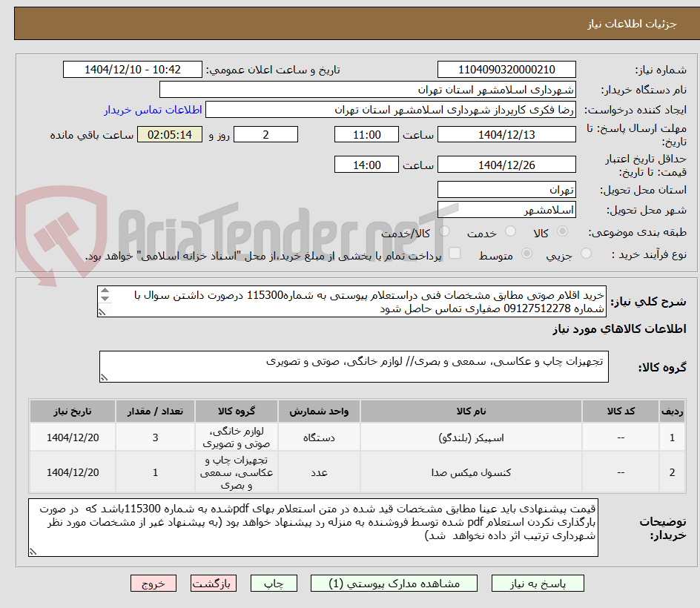The height and width of the screenshot is (608, 700).
Task: Click 'تاریخ نیاز' column header
Action: tap(73, 411)
